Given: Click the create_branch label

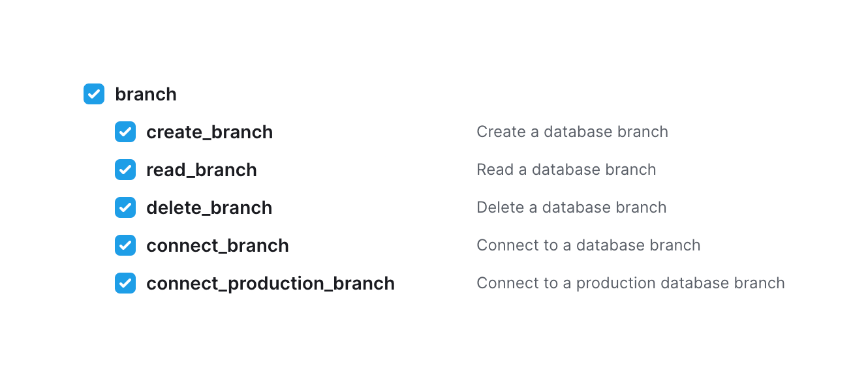Looking at the screenshot, I should (x=209, y=132).
